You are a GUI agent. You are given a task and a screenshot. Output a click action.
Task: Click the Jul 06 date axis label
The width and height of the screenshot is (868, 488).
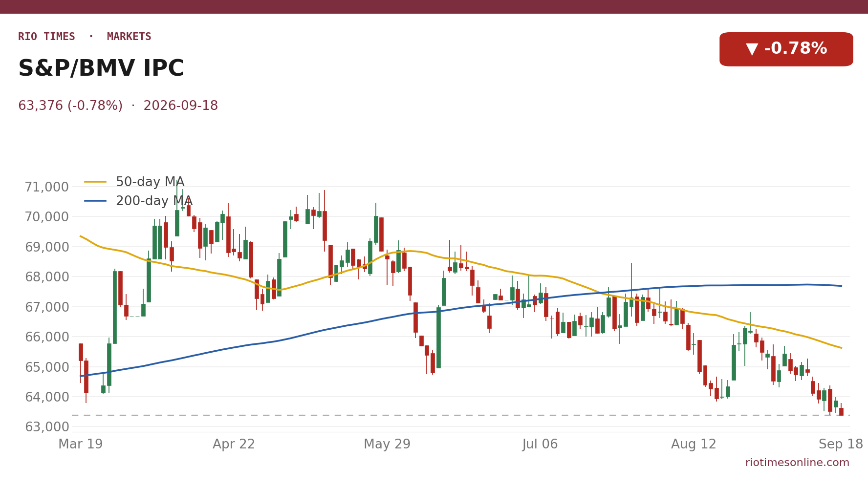[540, 445]
